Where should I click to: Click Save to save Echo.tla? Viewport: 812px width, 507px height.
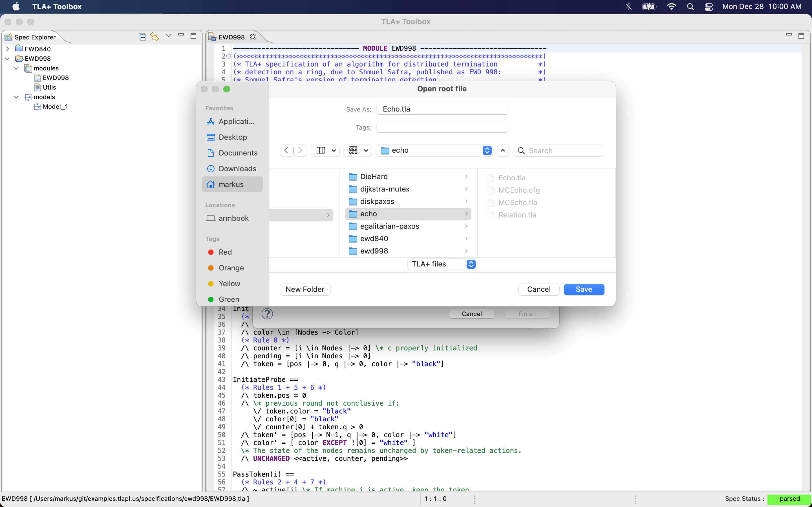[x=584, y=289]
